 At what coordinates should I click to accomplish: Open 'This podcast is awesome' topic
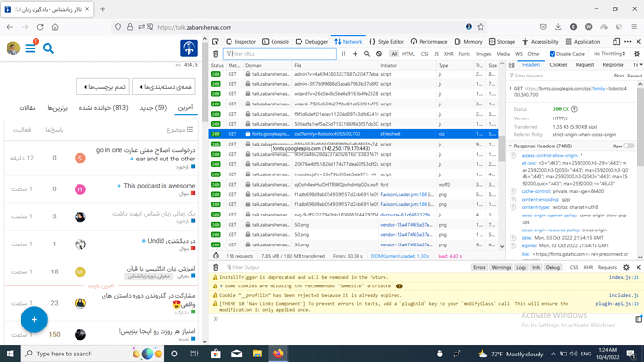pyautogui.click(x=160, y=186)
